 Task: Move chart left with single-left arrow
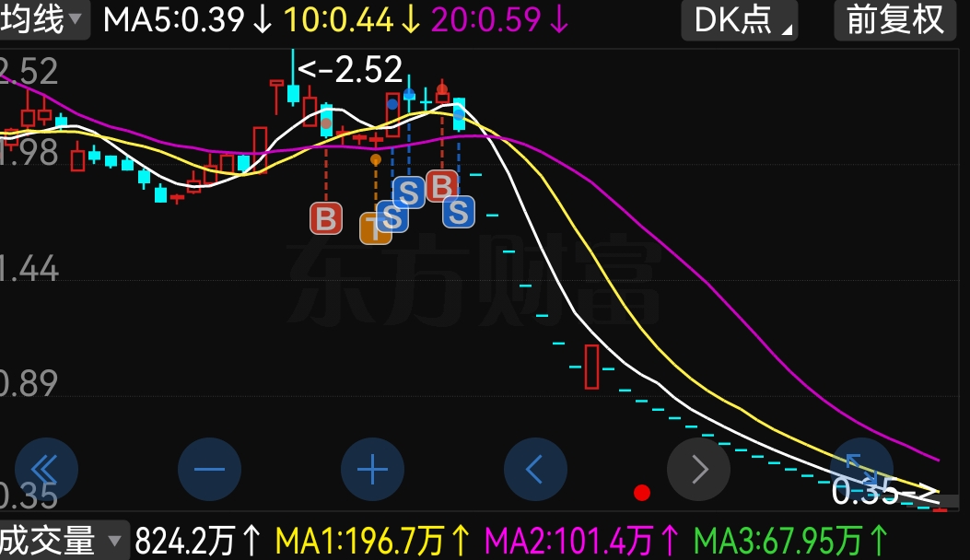536,470
